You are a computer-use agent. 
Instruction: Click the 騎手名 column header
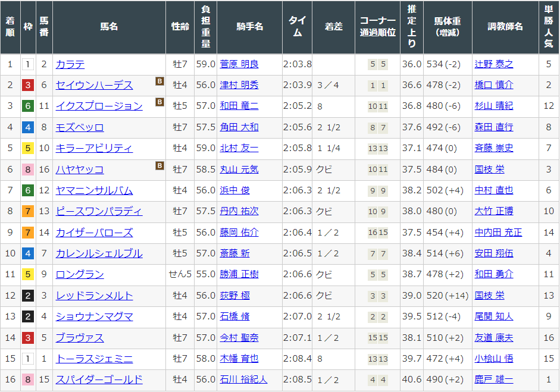[x=249, y=27]
